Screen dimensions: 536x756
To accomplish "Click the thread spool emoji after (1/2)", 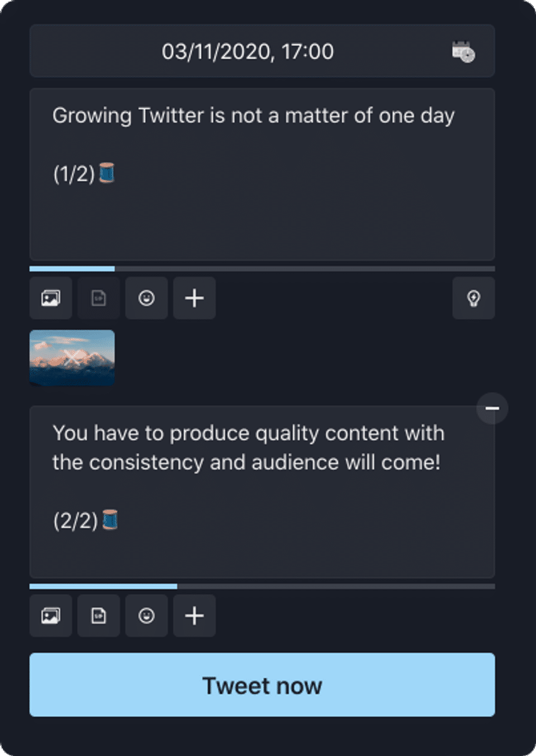I will [107, 173].
